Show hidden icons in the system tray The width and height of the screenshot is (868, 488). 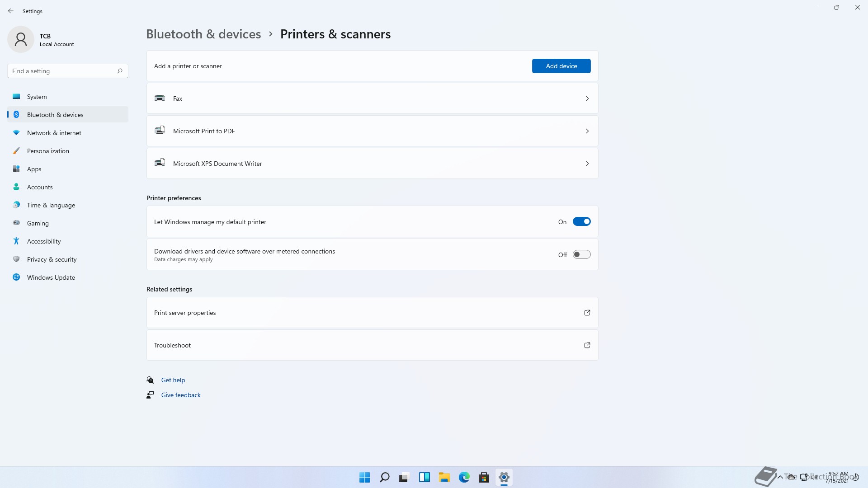pyautogui.click(x=780, y=477)
